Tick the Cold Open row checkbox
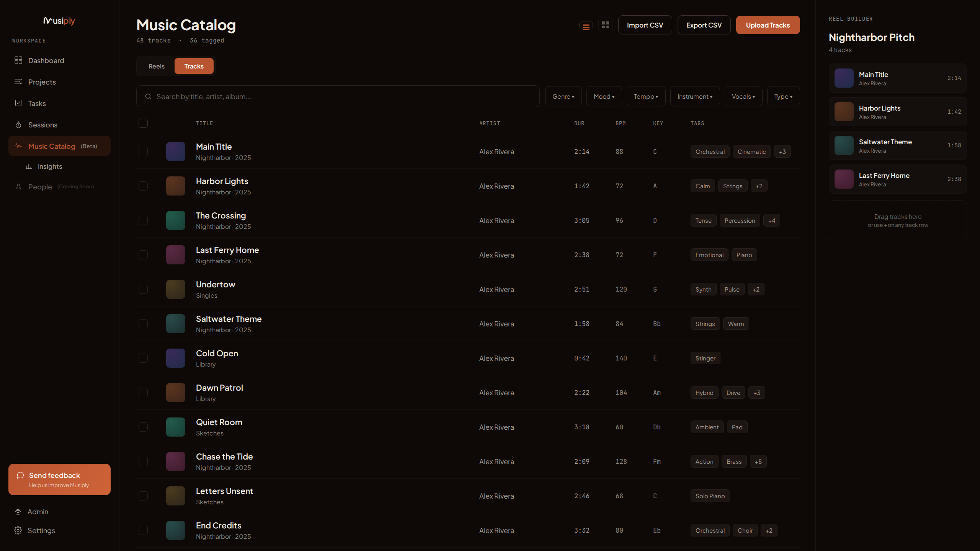The width and height of the screenshot is (980, 551). click(x=143, y=358)
